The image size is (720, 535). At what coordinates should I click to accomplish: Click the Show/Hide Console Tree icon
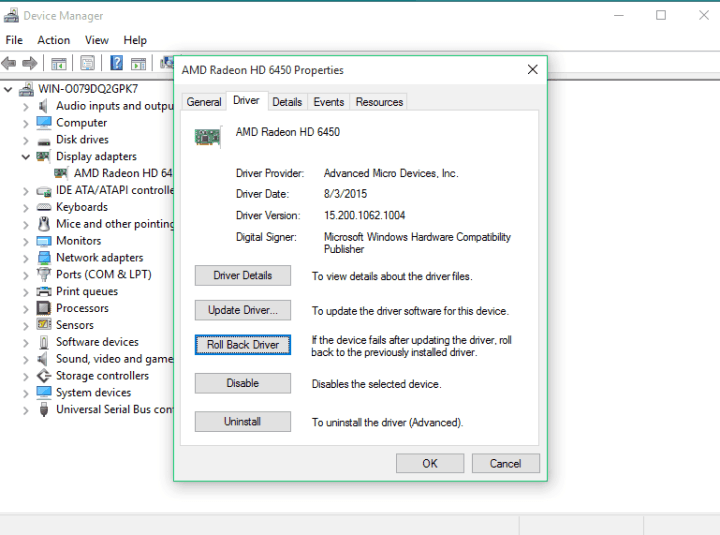(59, 63)
